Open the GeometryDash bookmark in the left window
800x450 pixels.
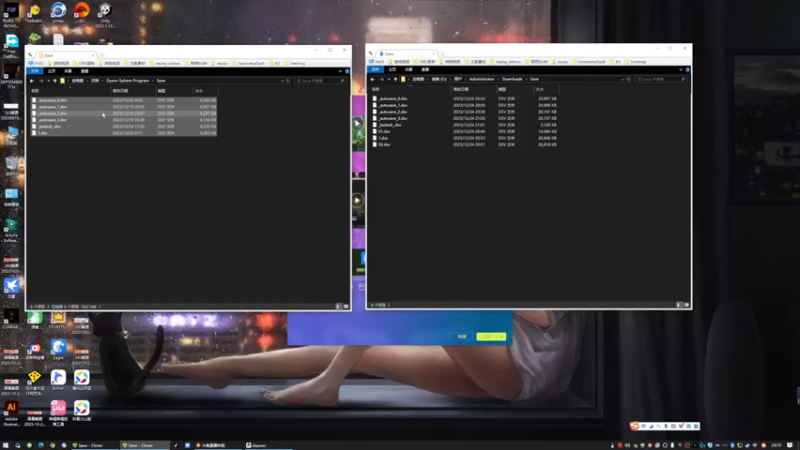248,63
